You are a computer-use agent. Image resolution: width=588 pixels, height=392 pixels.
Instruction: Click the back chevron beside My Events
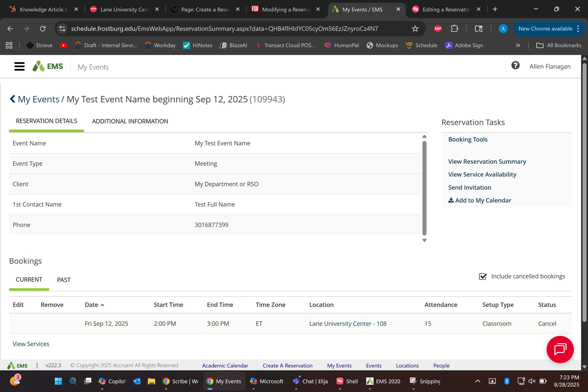coord(13,99)
